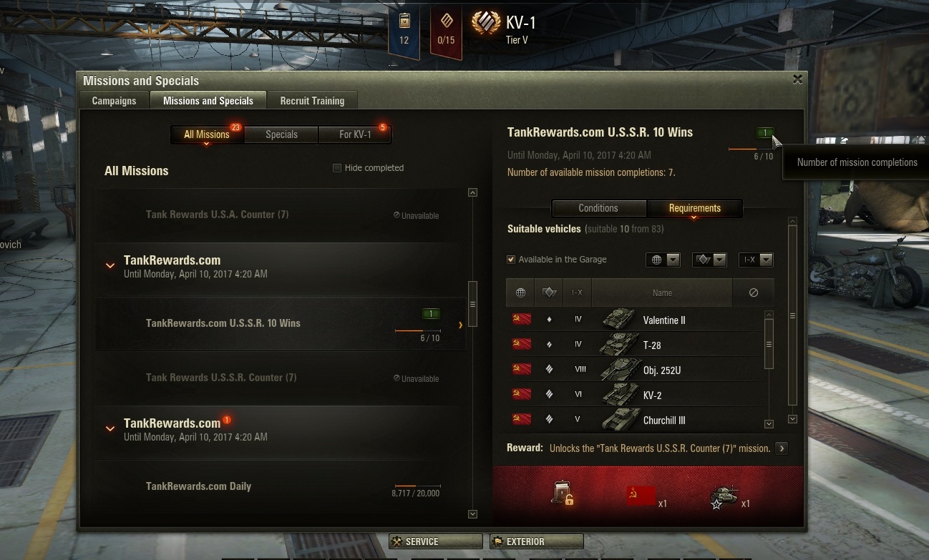This screenshot has width=929, height=560.
Task: Select the Valentine II tank thumbnail
Action: pyautogui.click(x=618, y=320)
